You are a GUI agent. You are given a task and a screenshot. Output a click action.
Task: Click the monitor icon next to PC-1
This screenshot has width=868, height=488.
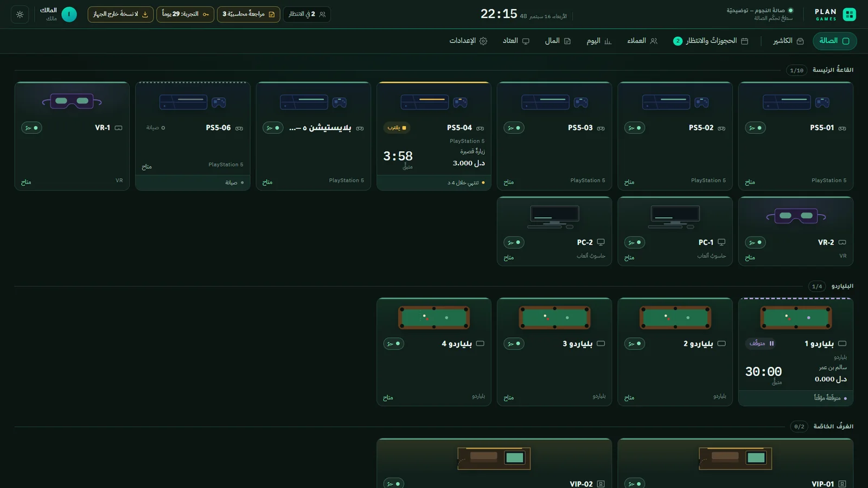point(722,242)
